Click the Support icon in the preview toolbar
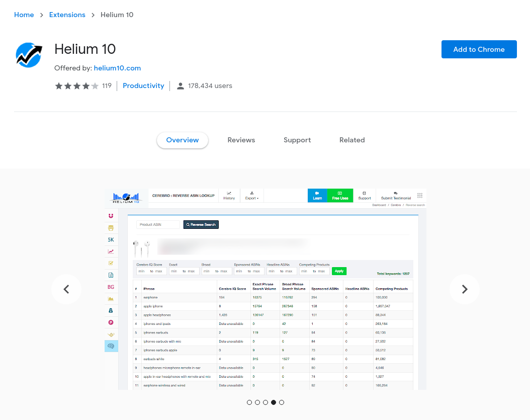Viewport: 530px width, 420px height. (x=365, y=196)
